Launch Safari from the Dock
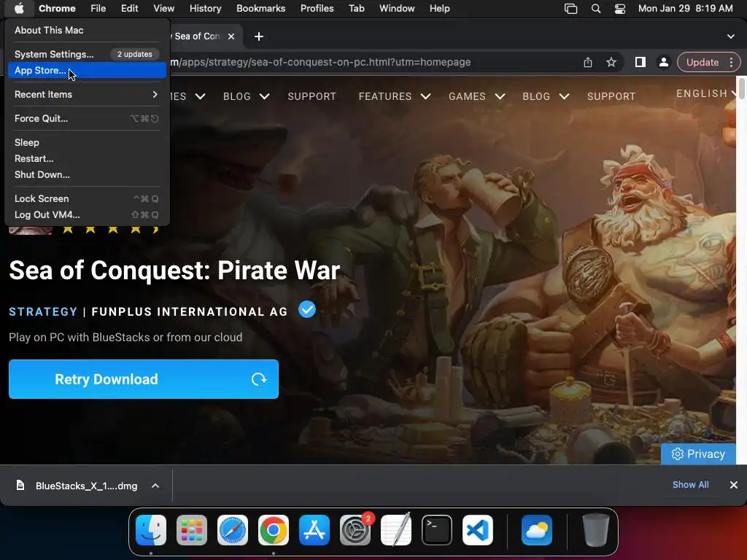The image size is (747, 560). [x=233, y=530]
